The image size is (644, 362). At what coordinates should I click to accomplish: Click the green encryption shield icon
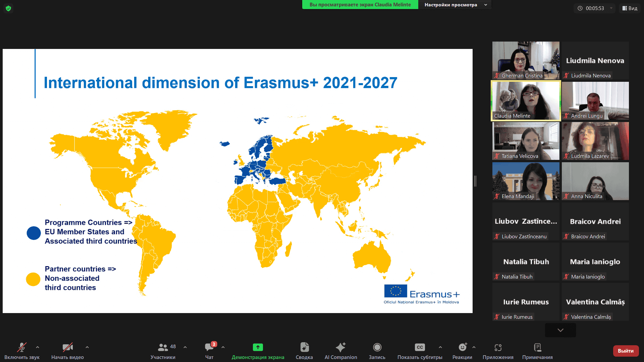(8, 8)
